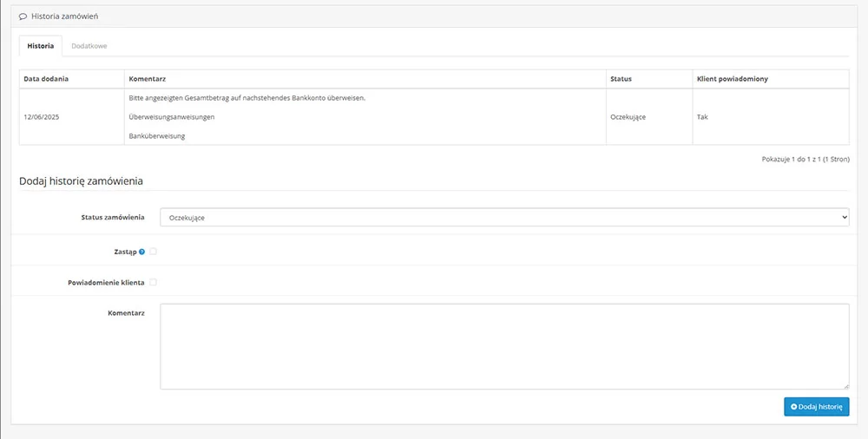Enable the Zastąp checkbox
Screen dimensions: 868x439
click(154, 252)
